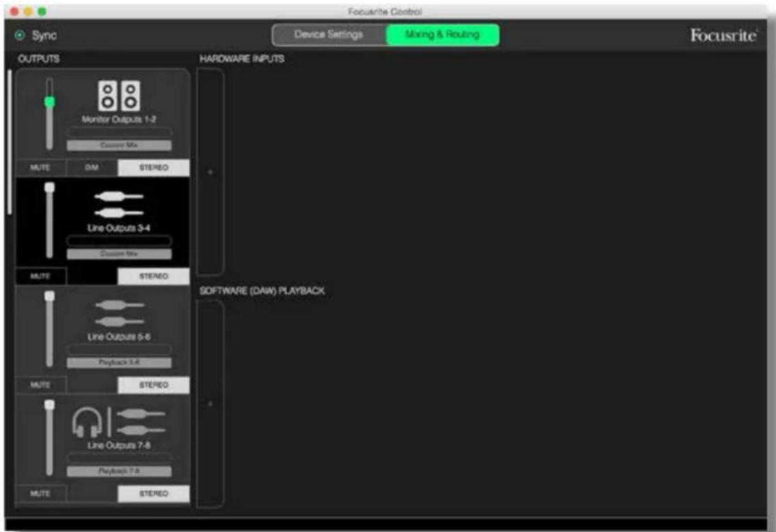Click the headphones icon of Line Outputs 7-8
The image size is (776, 532).
click(86, 422)
